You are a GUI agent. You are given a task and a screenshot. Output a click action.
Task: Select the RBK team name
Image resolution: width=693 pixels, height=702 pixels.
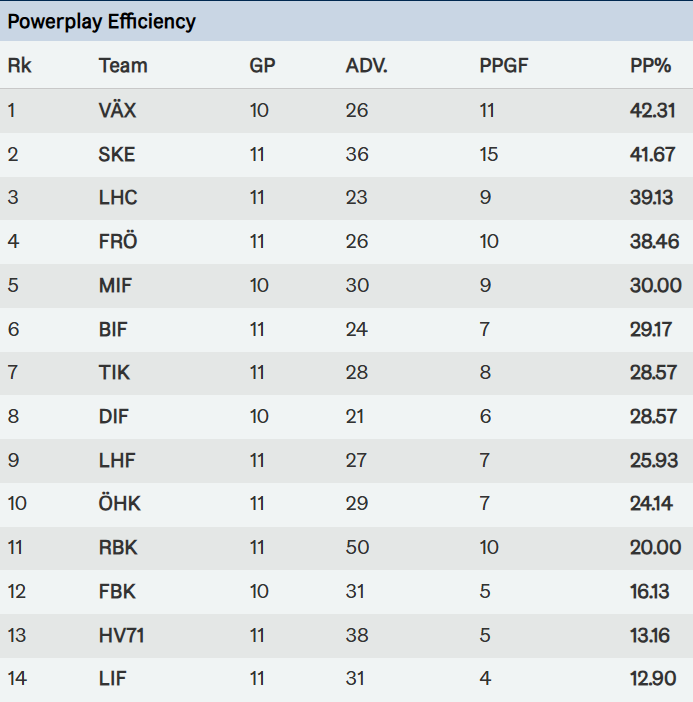coord(118,547)
